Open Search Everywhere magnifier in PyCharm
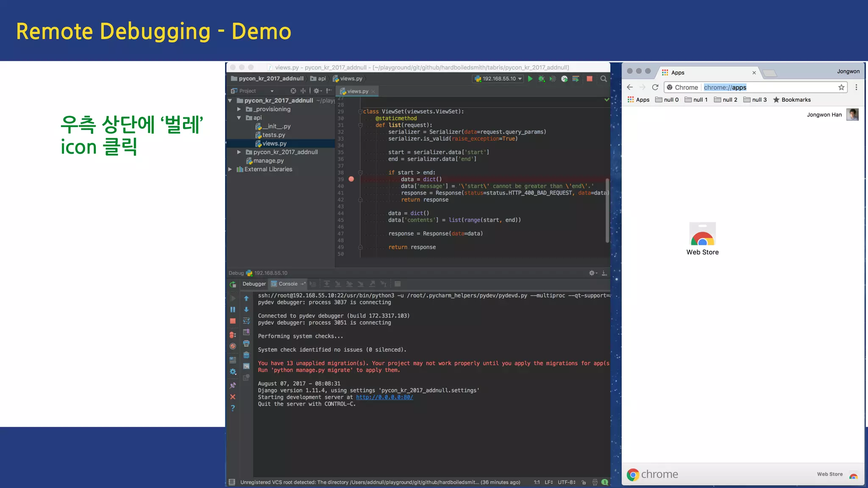Image resolution: width=868 pixels, height=488 pixels. pos(604,79)
